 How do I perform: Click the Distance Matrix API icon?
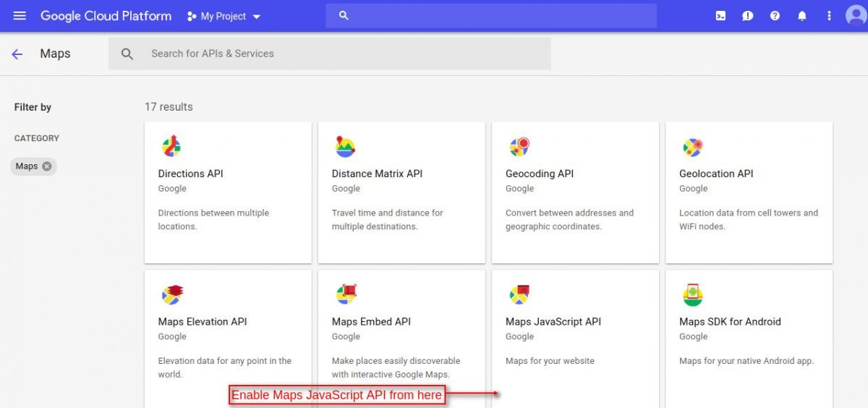345,147
